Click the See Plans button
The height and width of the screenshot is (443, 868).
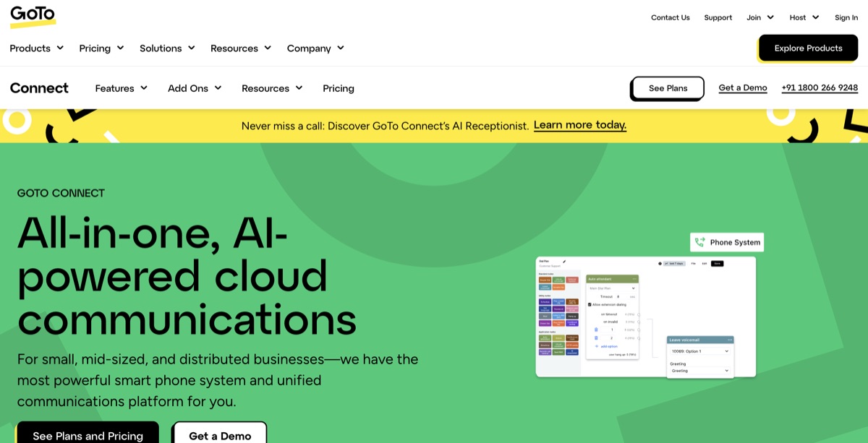pos(668,88)
